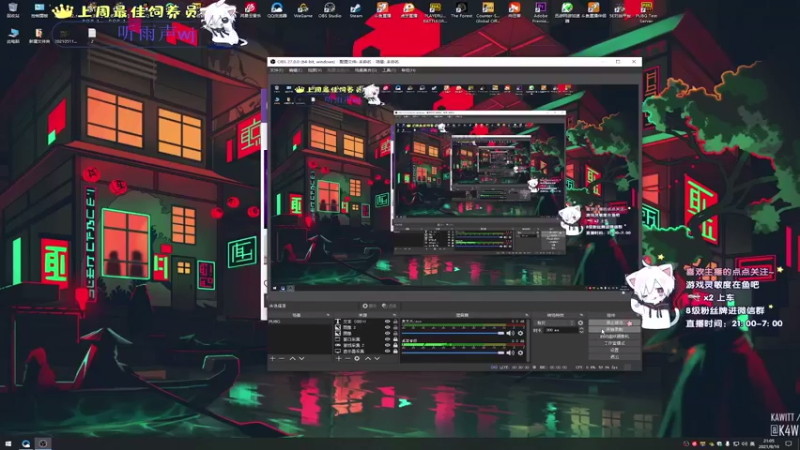Undock the 混音器 (Mixer) panel via header icon
This screenshot has height=450, width=800.
point(526,315)
